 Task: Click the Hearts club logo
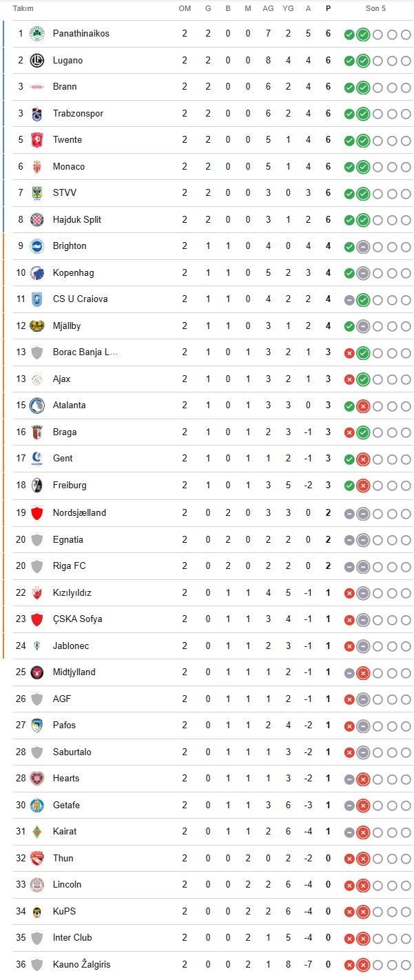pyautogui.click(x=37, y=778)
